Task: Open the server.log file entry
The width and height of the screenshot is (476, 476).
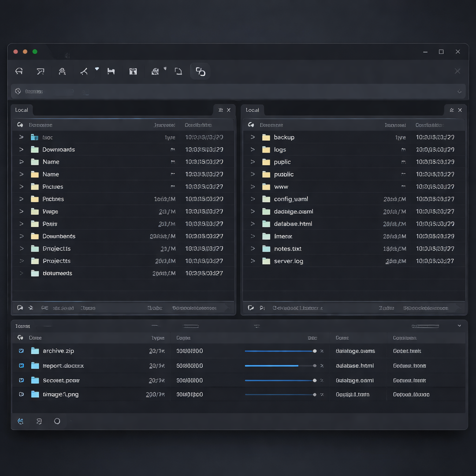Action: point(288,261)
